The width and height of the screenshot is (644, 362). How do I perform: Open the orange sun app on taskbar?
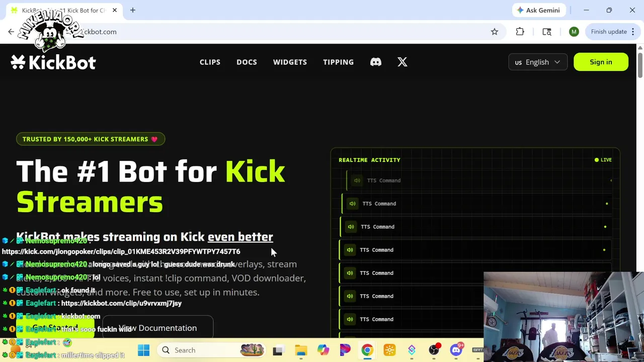(389, 350)
